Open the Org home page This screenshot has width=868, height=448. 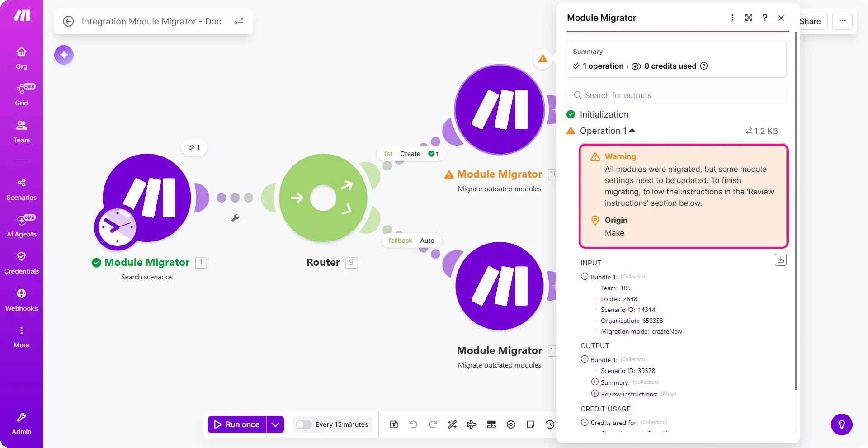(22, 58)
